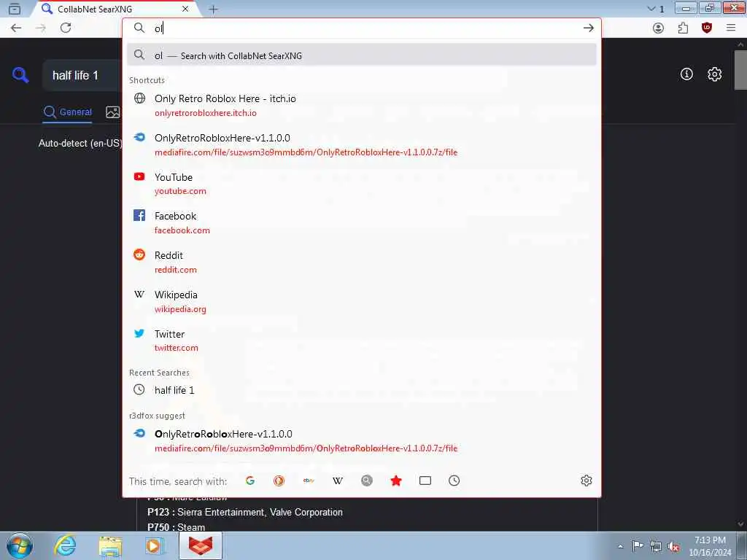This screenshot has height=560, width=747.
Task: Select the General search tab
Action: coord(67,112)
